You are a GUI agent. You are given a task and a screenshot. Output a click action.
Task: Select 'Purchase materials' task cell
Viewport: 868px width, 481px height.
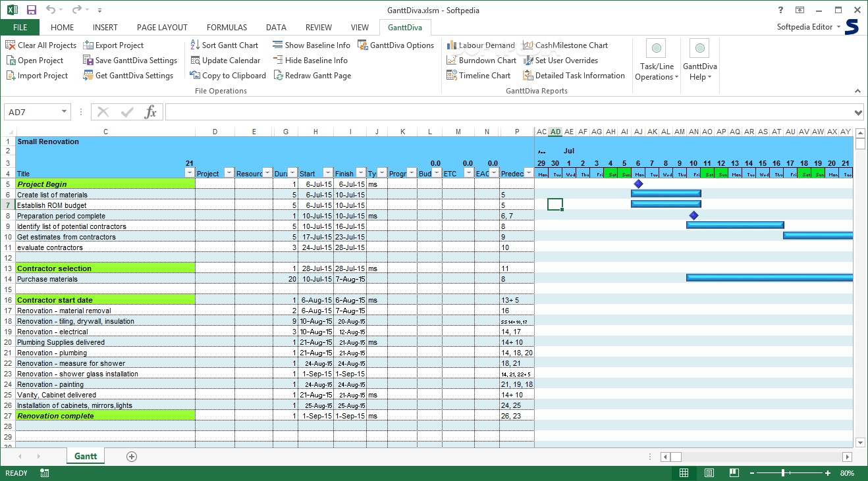tap(105, 279)
